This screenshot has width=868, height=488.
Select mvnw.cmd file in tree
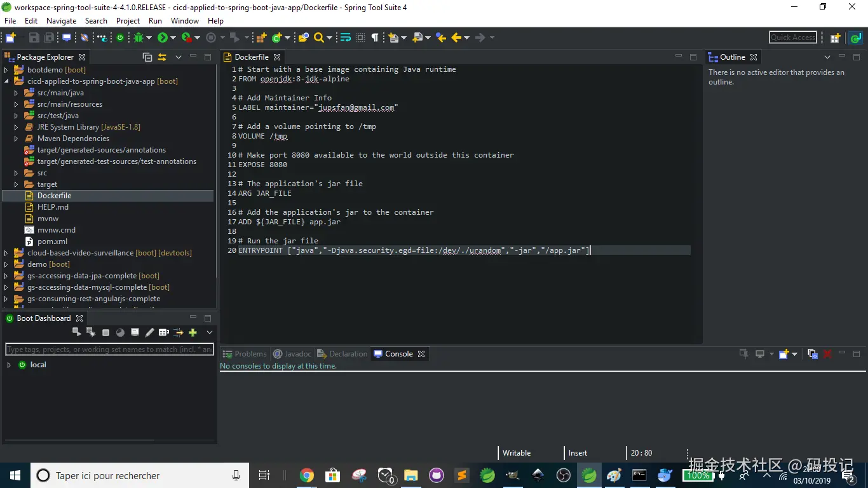(x=57, y=230)
